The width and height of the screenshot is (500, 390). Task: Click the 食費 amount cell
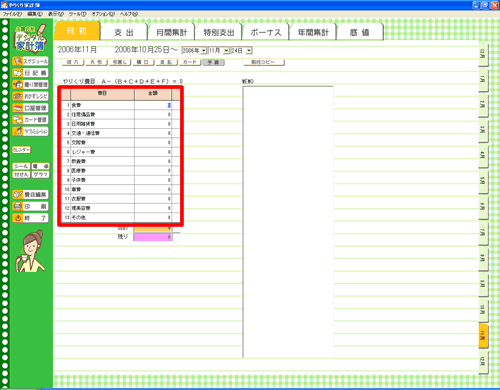point(153,105)
